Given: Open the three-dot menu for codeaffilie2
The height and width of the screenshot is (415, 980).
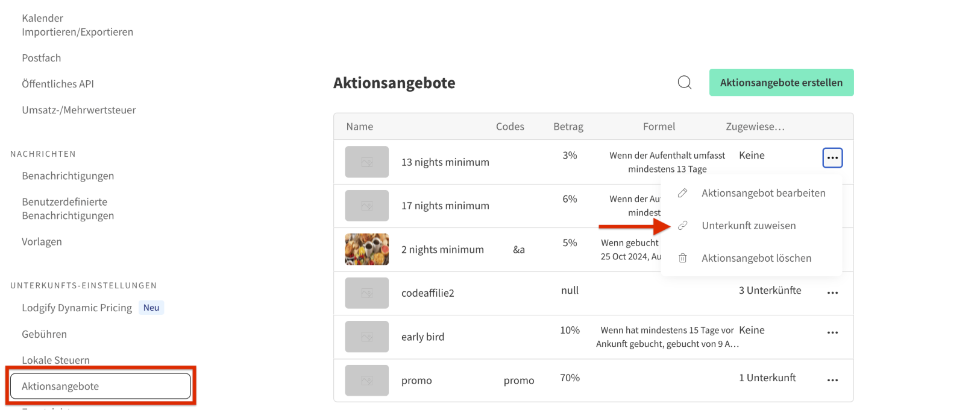Looking at the screenshot, I should click(832, 293).
